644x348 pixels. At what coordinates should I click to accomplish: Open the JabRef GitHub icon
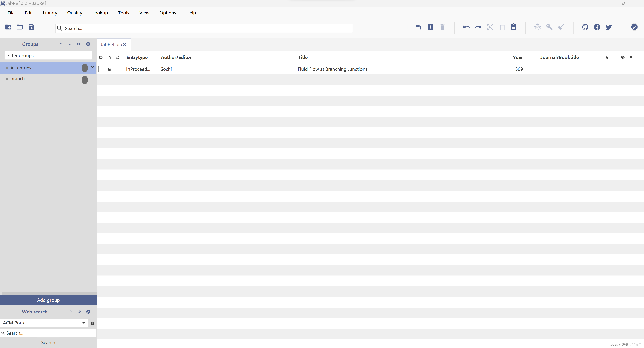point(585,27)
